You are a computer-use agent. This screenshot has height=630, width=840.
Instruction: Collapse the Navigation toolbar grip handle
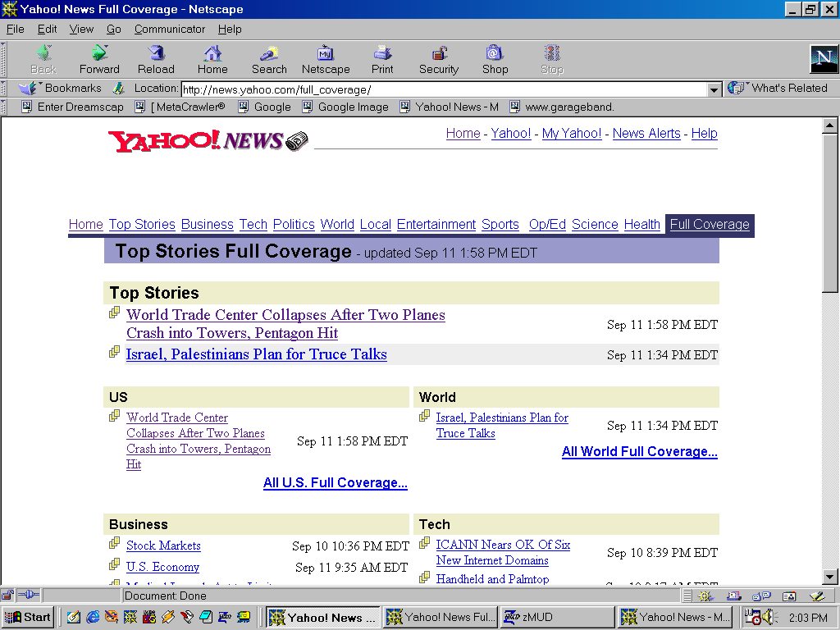(x=3, y=59)
